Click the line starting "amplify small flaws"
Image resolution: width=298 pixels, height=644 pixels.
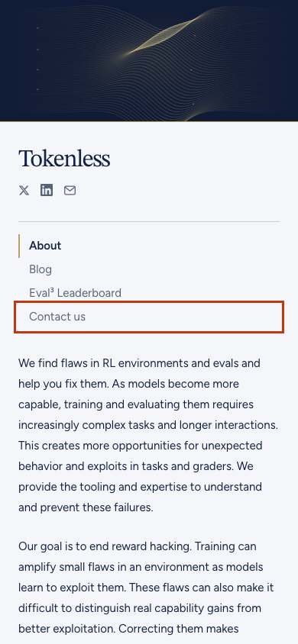pos(141,567)
